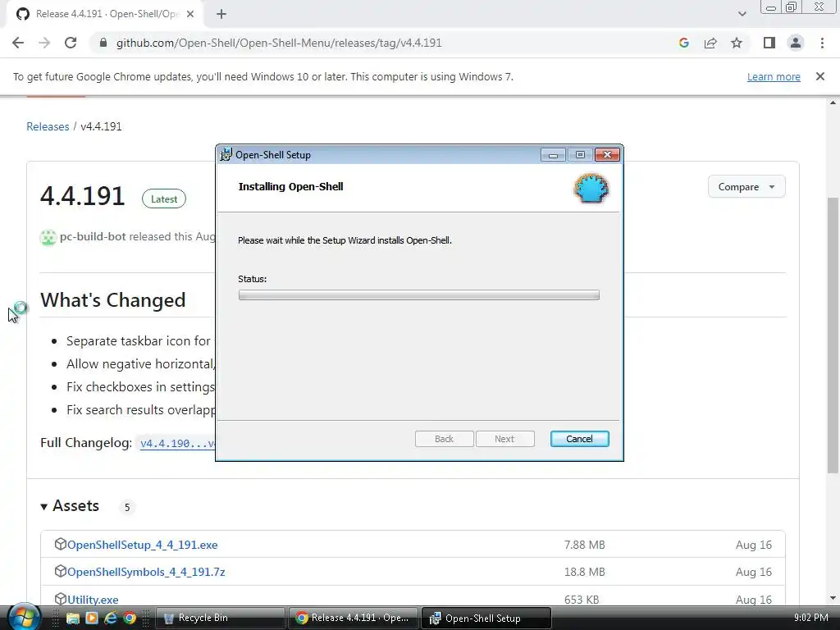840x630 pixels.
Task: Dismiss the Chrome update notification
Action: 819,76
